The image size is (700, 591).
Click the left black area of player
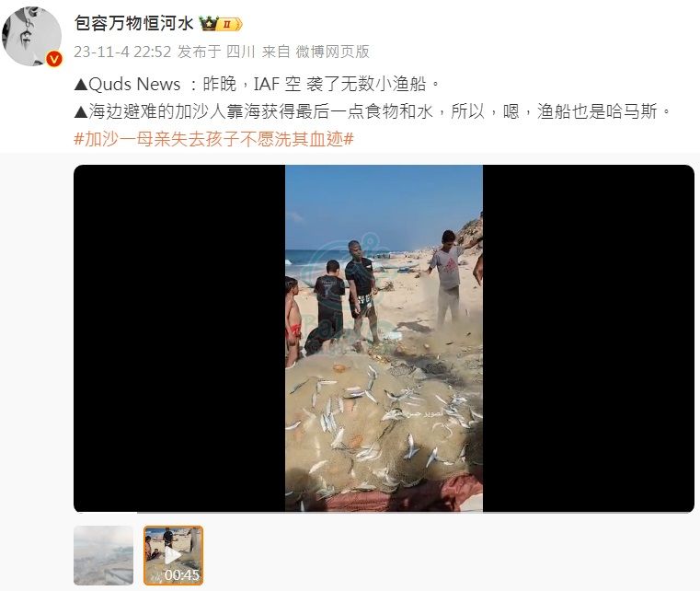click(x=179, y=339)
